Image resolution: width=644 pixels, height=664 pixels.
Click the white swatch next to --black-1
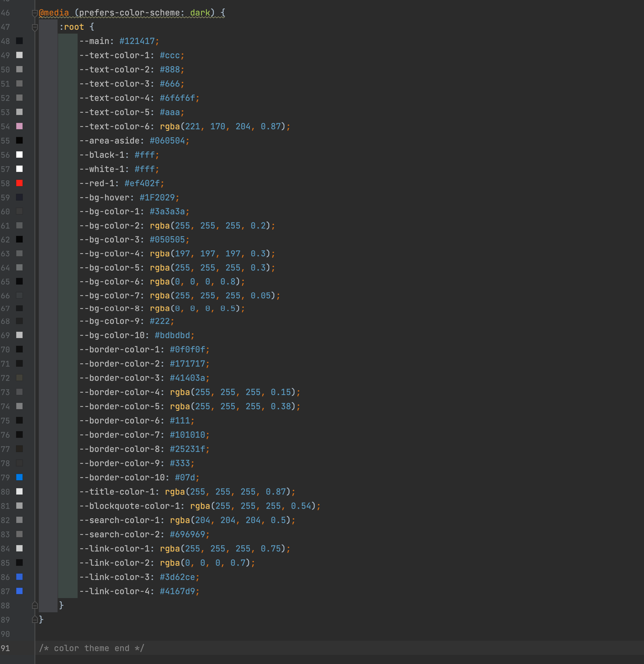point(19,155)
